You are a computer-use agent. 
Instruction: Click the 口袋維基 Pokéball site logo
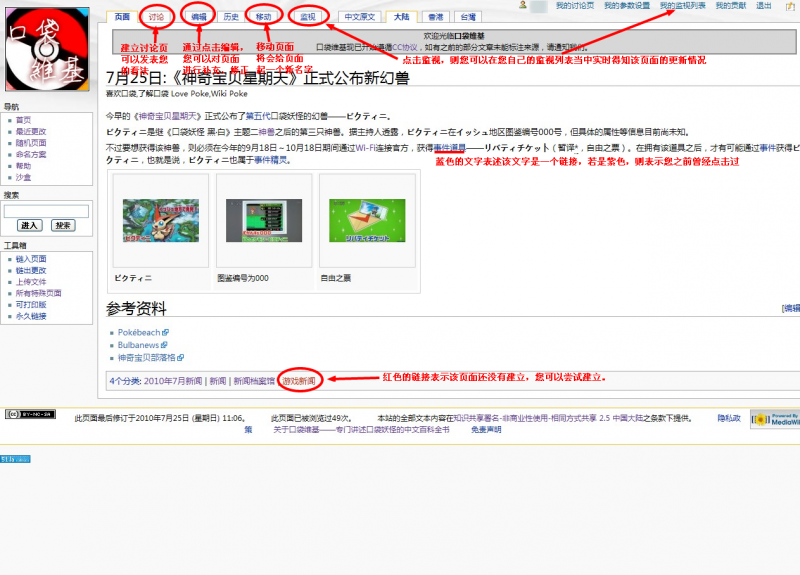(x=47, y=49)
